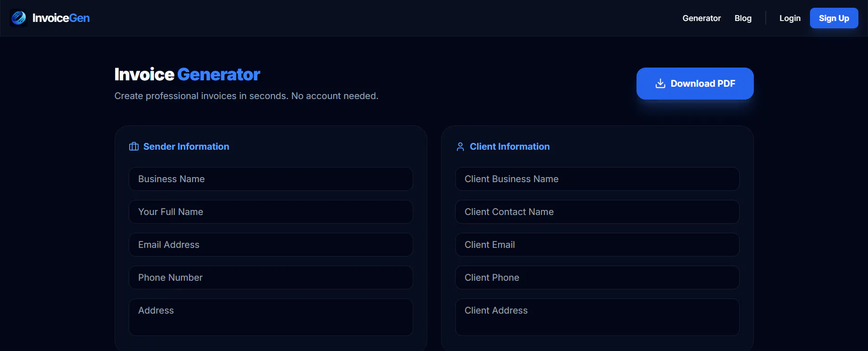Image resolution: width=868 pixels, height=351 pixels.
Task: Focus the Client Contact Name field
Action: tap(597, 212)
